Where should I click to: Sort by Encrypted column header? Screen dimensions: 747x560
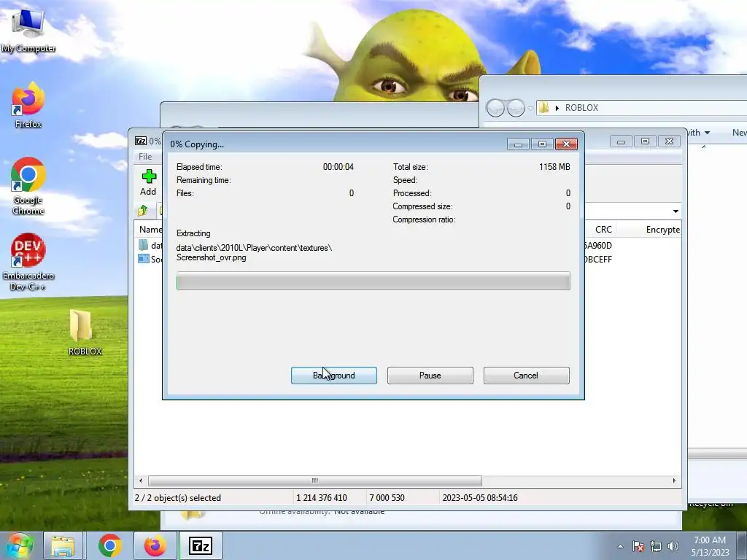pos(662,230)
